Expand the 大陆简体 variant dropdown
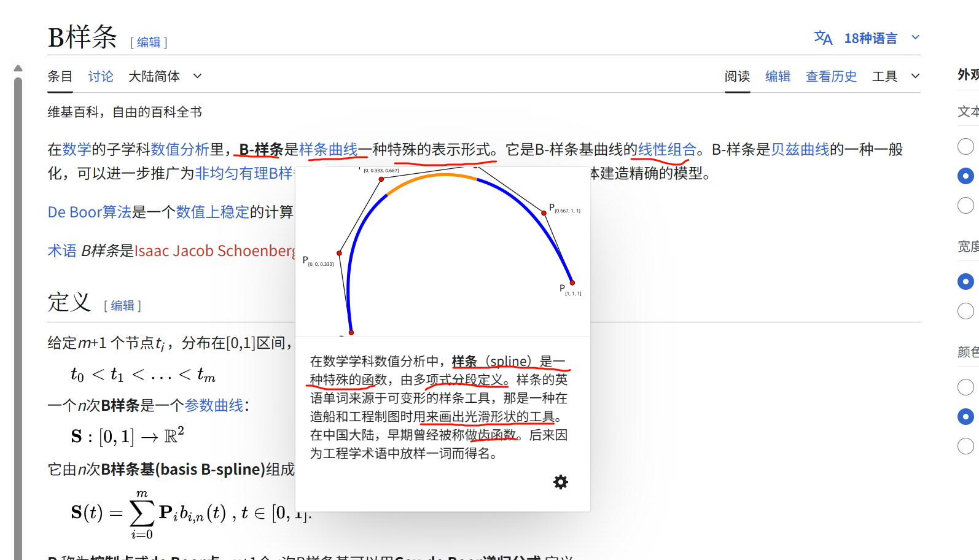979x560 pixels. [x=165, y=76]
